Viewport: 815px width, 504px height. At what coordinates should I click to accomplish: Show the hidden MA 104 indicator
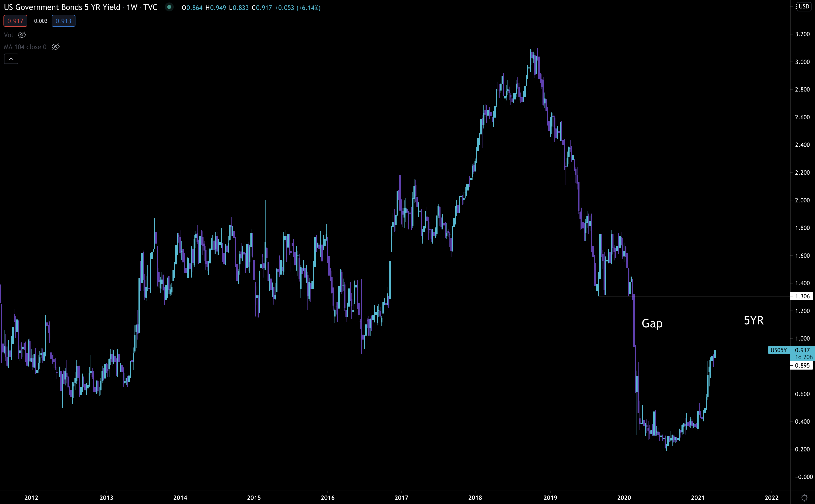pyautogui.click(x=56, y=47)
